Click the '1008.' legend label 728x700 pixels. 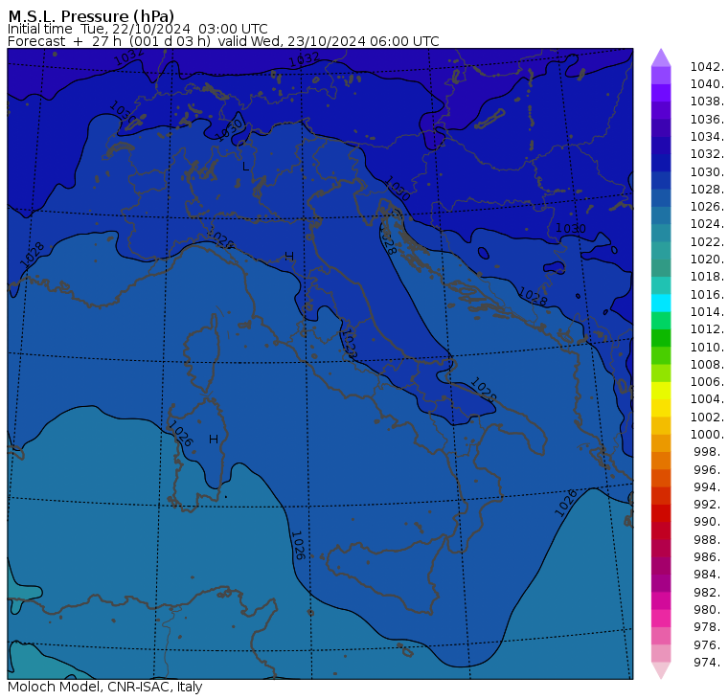(707, 365)
